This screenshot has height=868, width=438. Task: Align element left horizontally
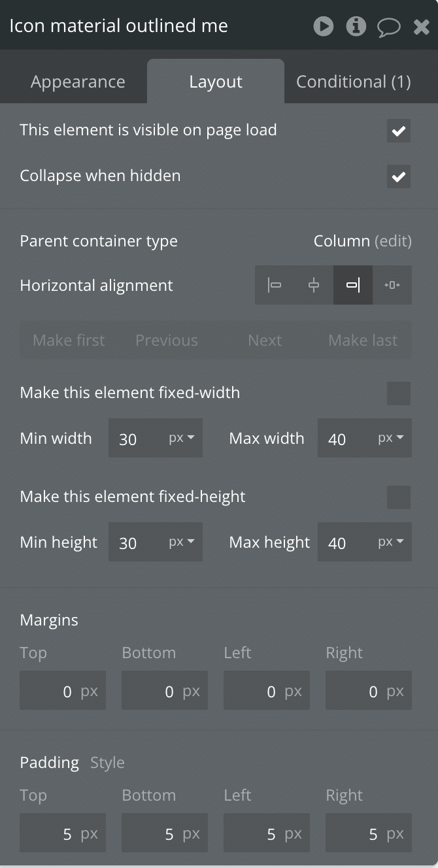tap(275, 285)
